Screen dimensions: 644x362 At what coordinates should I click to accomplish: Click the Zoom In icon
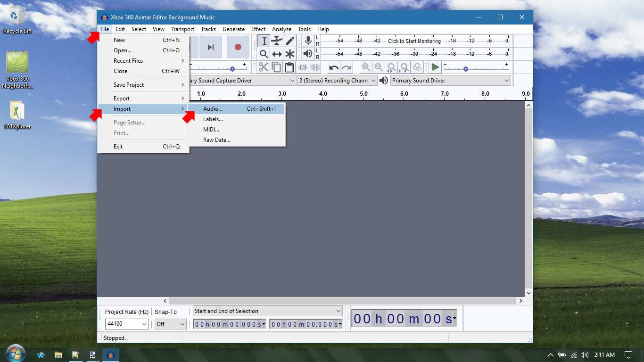click(x=366, y=67)
